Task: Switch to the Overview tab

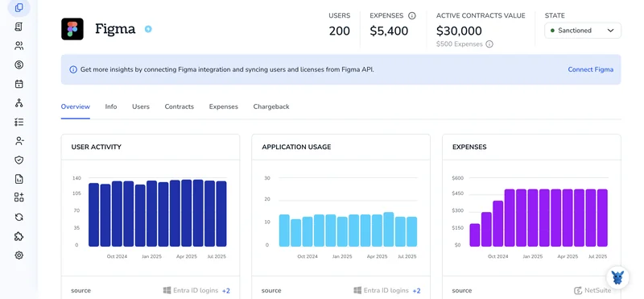Action: (75, 106)
